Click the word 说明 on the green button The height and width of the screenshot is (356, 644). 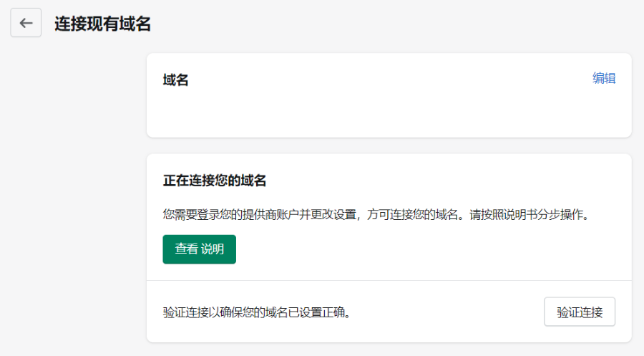pos(213,249)
